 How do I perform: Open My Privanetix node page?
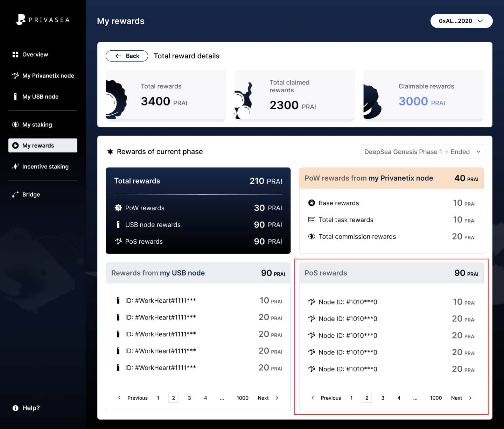point(43,76)
